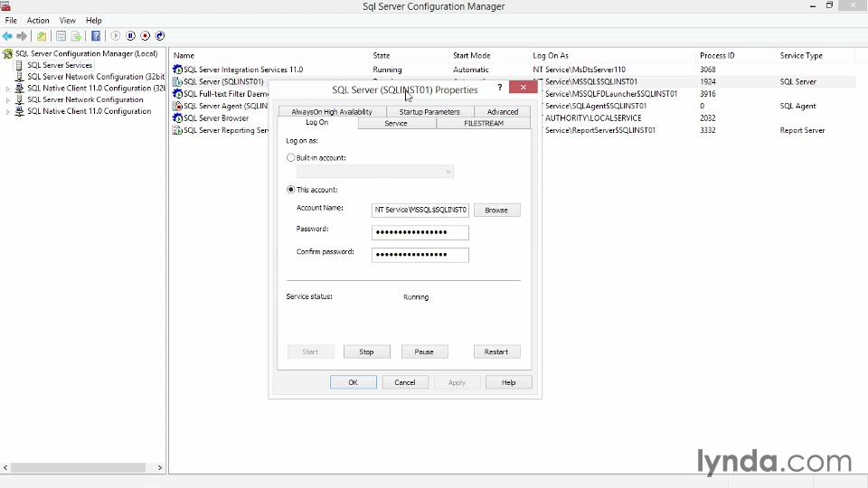Click the SQL Server Network Configuration tree icon
868x488 pixels.
19,100
